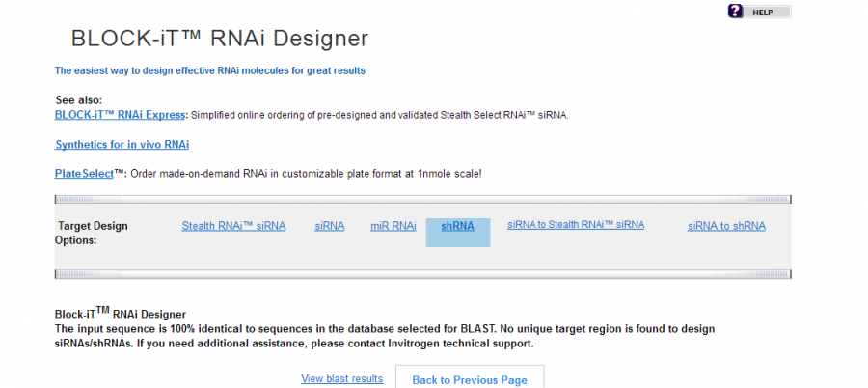The width and height of the screenshot is (868, 388).
Task: Click the 'See also:' label
Action: pyautogui.click(x=79, y=100)
